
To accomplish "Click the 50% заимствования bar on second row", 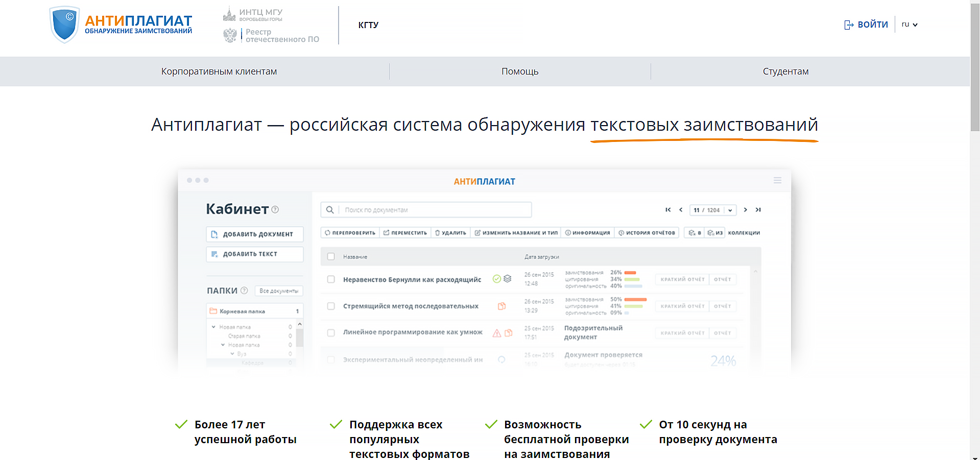I will [x=635, y=300].
